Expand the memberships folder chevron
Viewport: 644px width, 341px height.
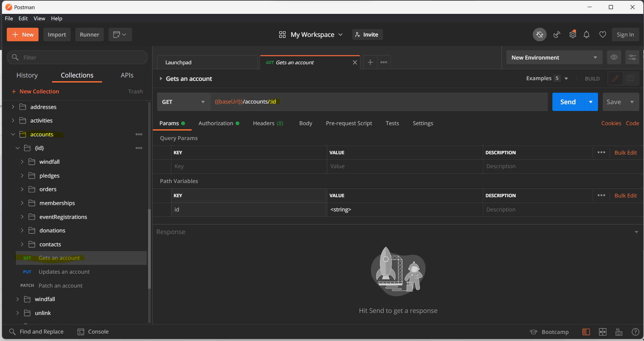[22, 203]
